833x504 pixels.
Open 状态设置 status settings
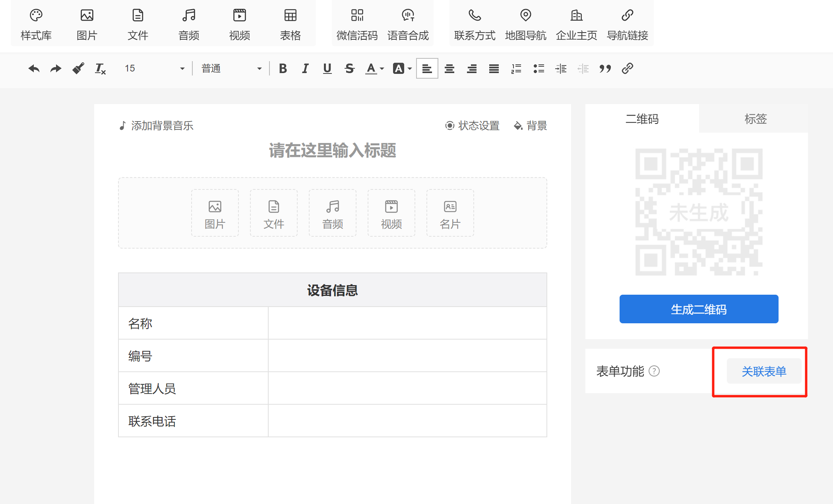(x=472, y=126)
